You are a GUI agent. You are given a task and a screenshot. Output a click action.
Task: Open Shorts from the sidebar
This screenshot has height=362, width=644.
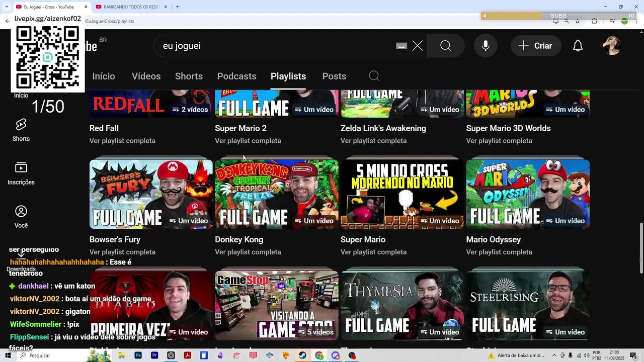point(21,130)
